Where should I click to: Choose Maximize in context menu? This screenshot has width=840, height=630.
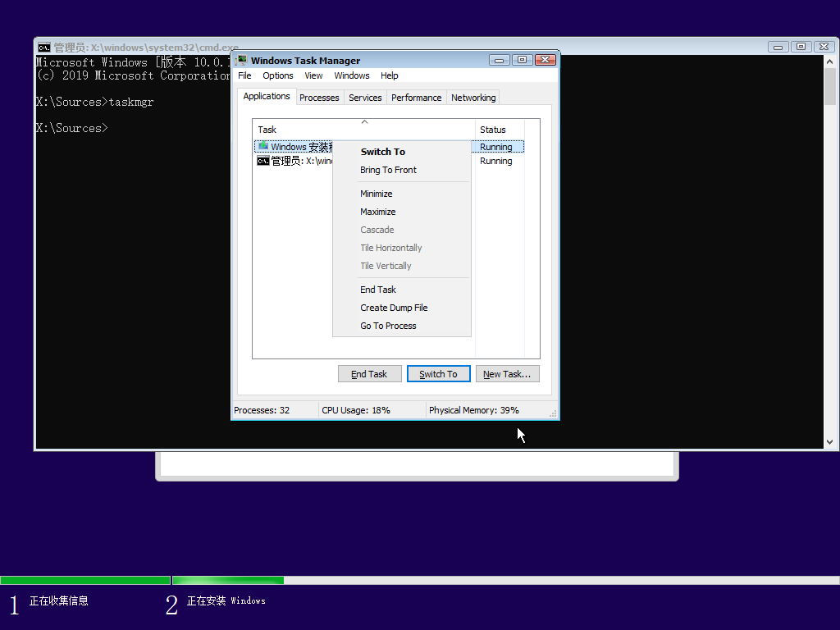402,212
